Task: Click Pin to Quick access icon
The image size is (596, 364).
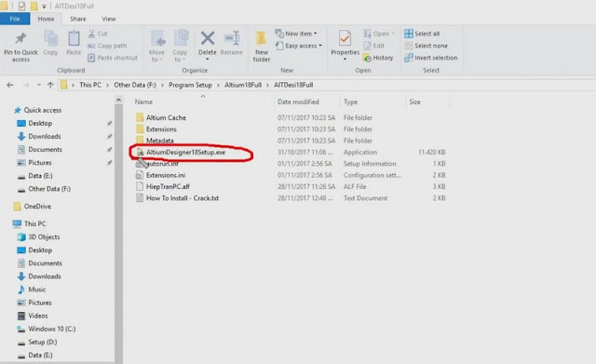Action: [x=20, y=38]
